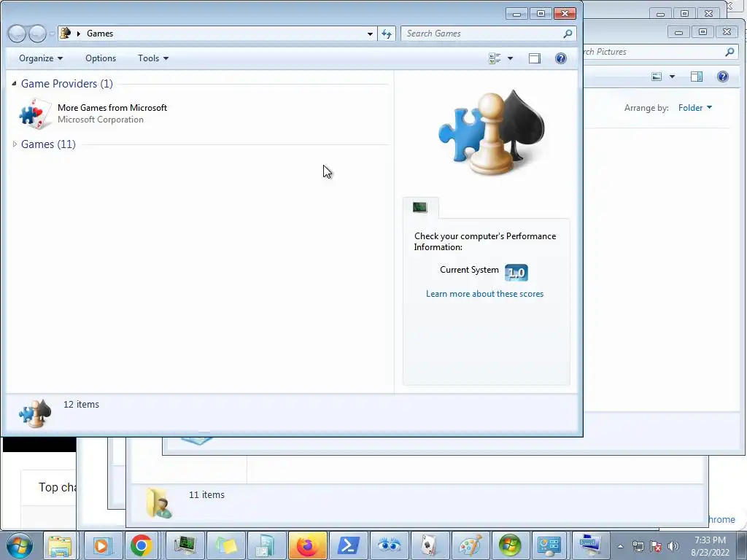Click the green monitor icon in taskbar
747x560 pixels.
click(x=185, y=545)
